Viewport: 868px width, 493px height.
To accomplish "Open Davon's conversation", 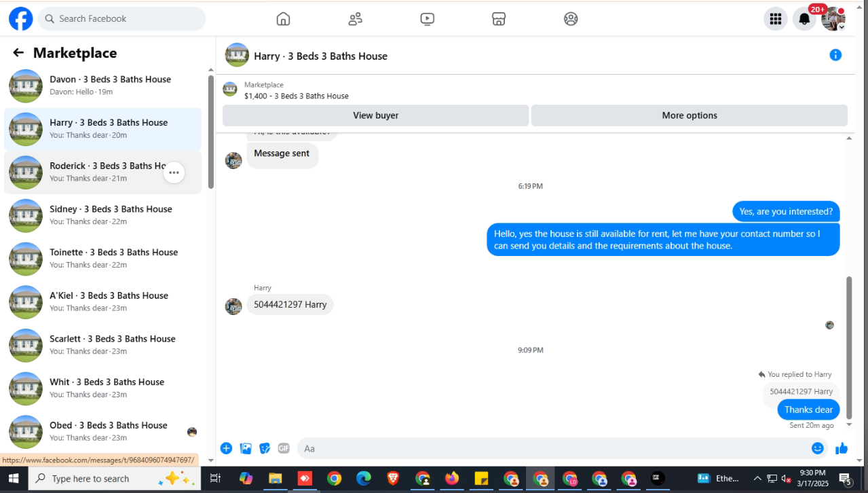I will pyautogui.click(x=103, y=86).
